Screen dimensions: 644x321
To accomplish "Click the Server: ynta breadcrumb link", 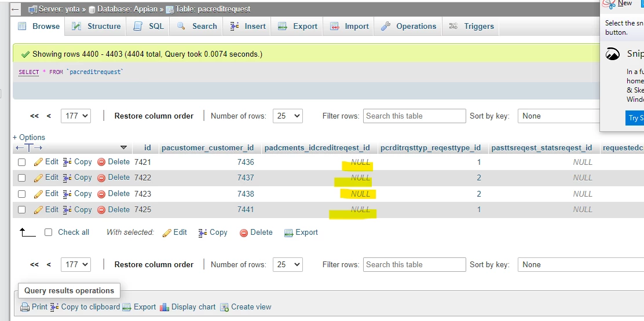I will [x=58, y=9].
